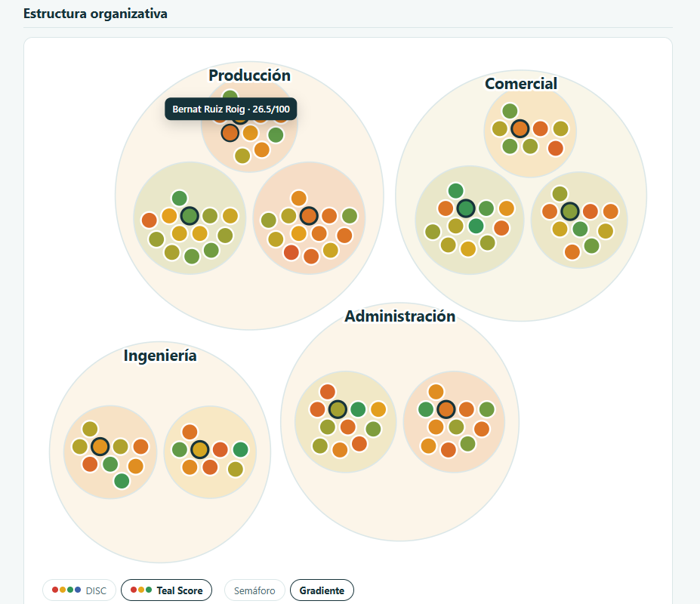Click the outlined olive leader in Comercial right team
Image resolution: width=700 pixels, height=604 pixels.
coord(570,211)
